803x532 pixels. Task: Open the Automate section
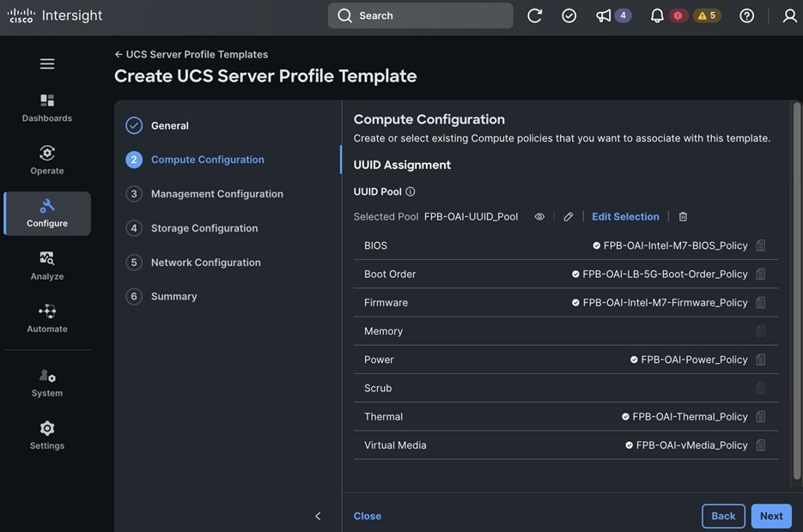(47, 318)
